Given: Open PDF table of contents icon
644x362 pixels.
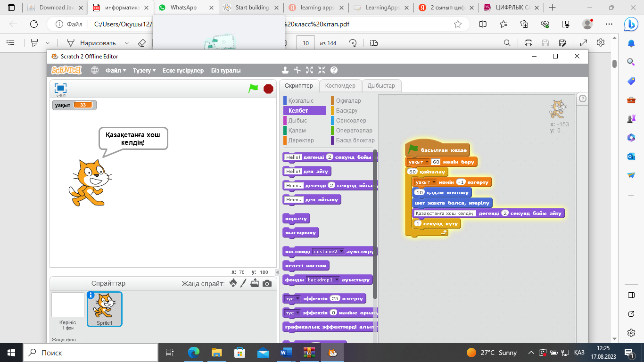Looking at the screenshot, I should coord(10,43).
